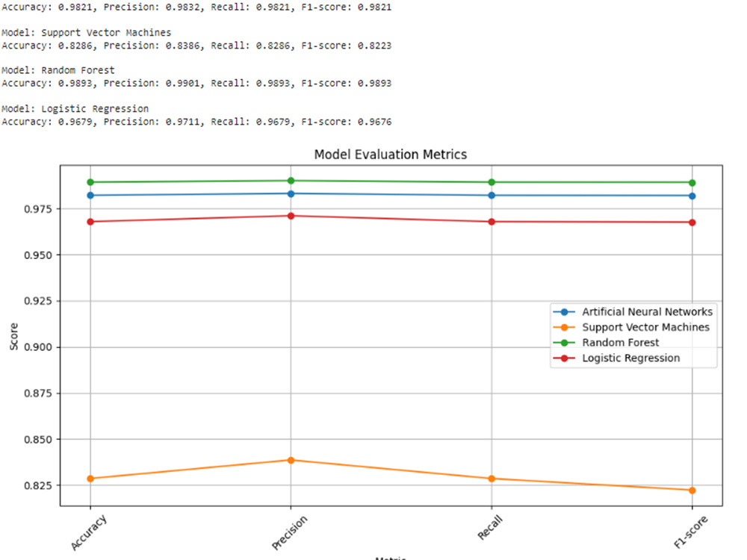Click the green Random Forest Precision data point
This screenshot has height=560, width=747.
click(290, 180)
